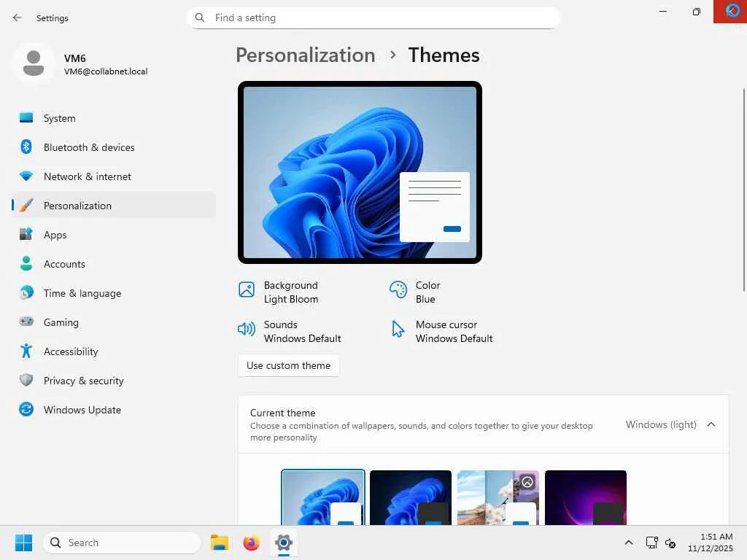747x560 pixels.
Task: Go to Privacy & security
Action: (113, 380)
